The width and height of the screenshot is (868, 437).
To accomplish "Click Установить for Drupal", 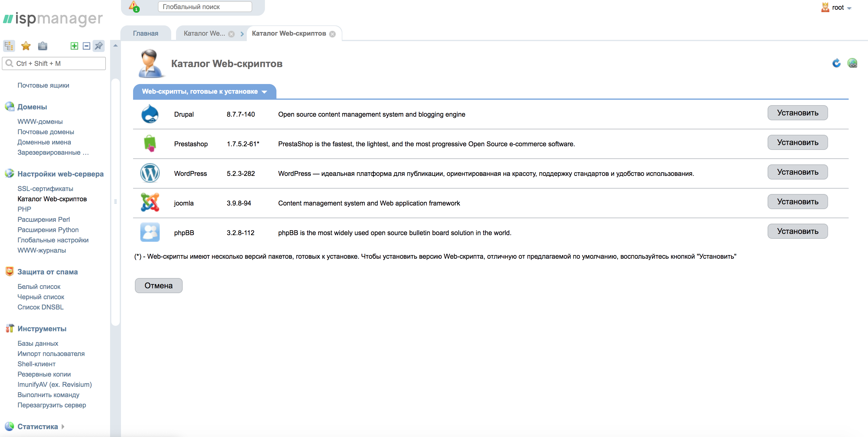I will click(x=797, y=113).
